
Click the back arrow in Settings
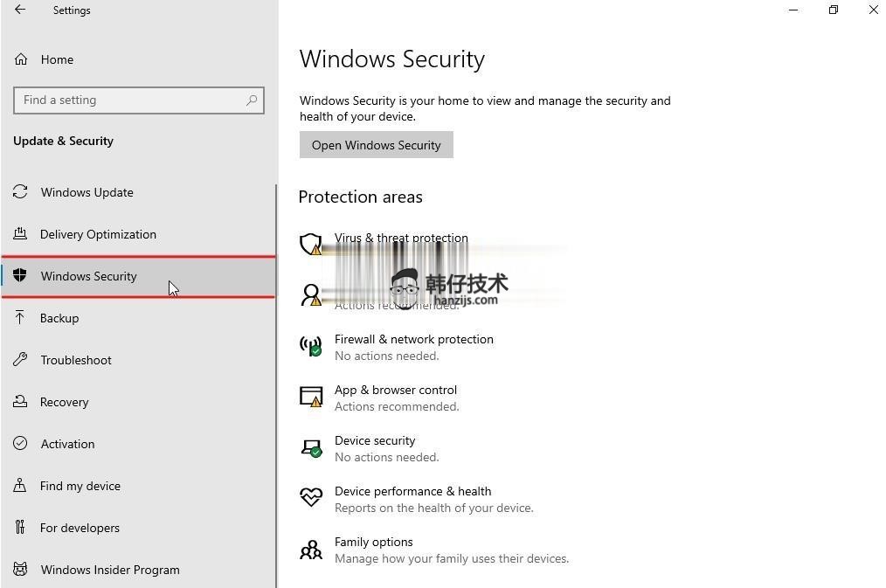pyautogui.click(x=20, y=10)
